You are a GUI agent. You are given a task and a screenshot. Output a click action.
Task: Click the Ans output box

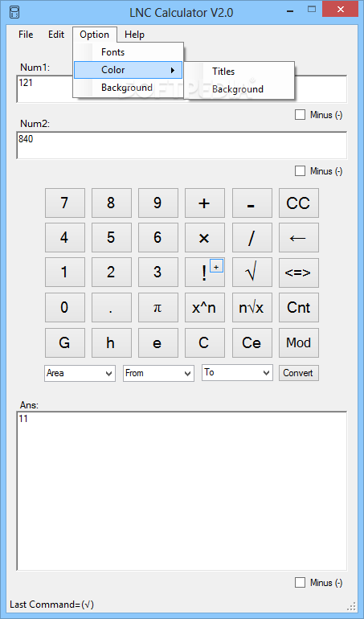click(182, 491)
